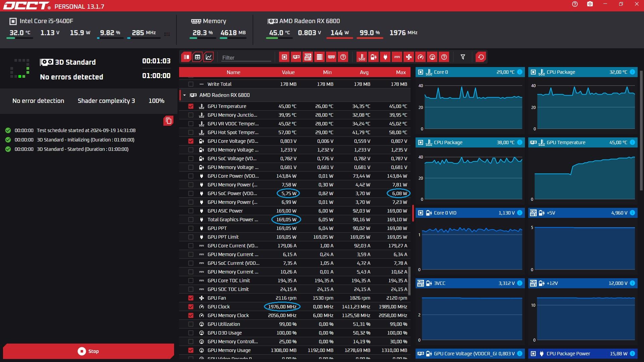This screenshot has width=644, height=362.
Task: Open info for Core 0 graph
Action: [x=520, y=72]
